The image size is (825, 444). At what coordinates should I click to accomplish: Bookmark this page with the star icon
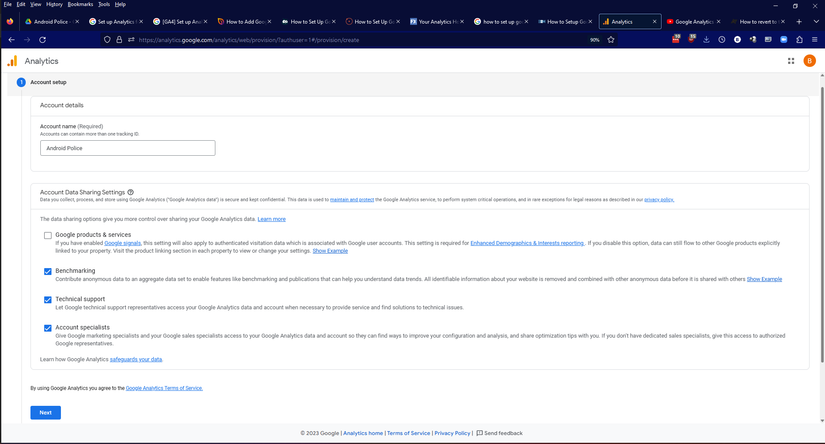pos(611,39)
